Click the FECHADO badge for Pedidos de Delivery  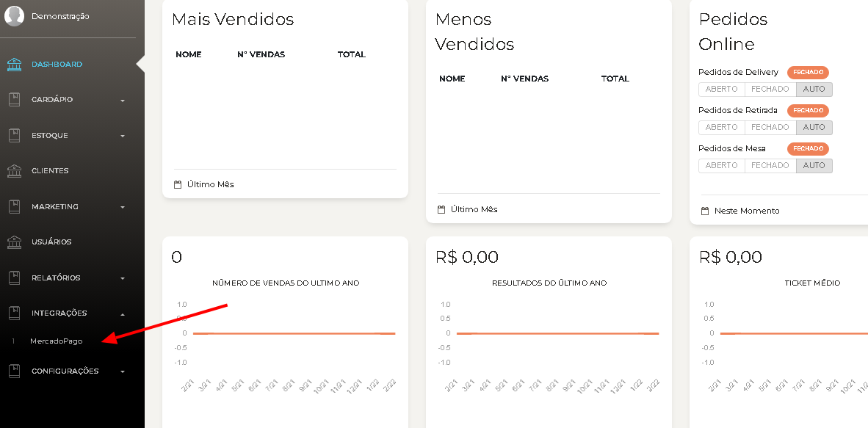tap(808, 72)
